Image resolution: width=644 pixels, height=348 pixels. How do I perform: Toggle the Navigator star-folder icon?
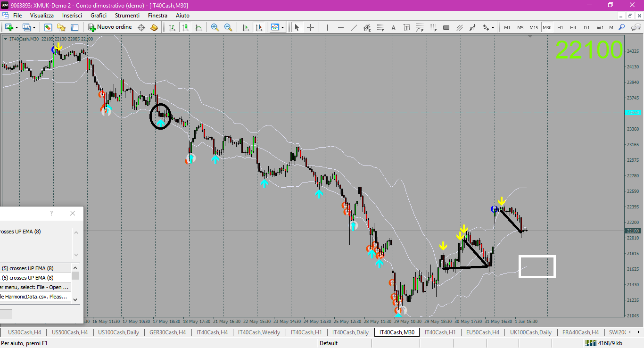click(61, 27)
